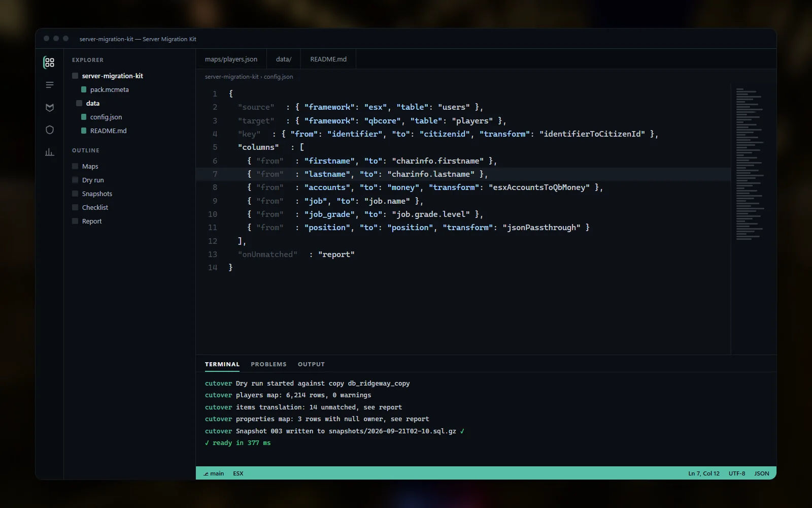Image resolution: width=812 pixels, height=508 pixels.
Task: Open the bar chart icon in activity bar
Action: (x=49, y=152)
